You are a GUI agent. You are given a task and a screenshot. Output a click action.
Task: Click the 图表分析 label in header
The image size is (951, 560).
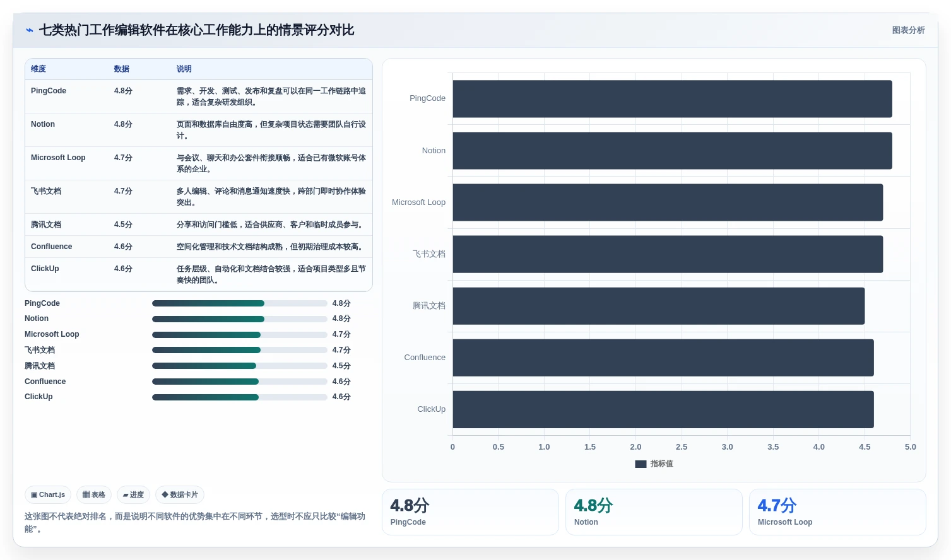908,30
